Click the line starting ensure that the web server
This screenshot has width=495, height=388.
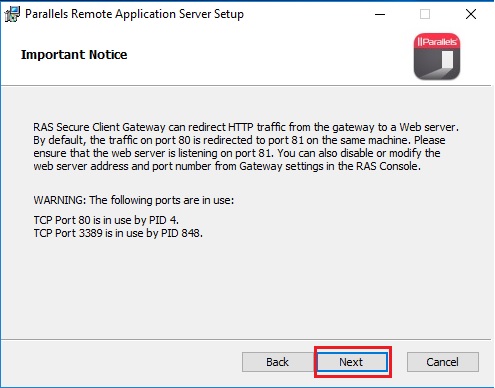pyautogui.click(x=237, y=153)
